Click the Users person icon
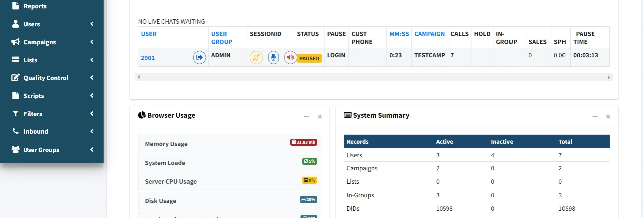The image size is (644, 218). pyautogui.click(x=15, y=24)
